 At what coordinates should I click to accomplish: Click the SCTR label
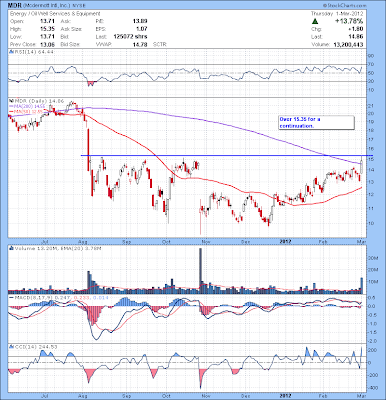(x=160, y=44)
